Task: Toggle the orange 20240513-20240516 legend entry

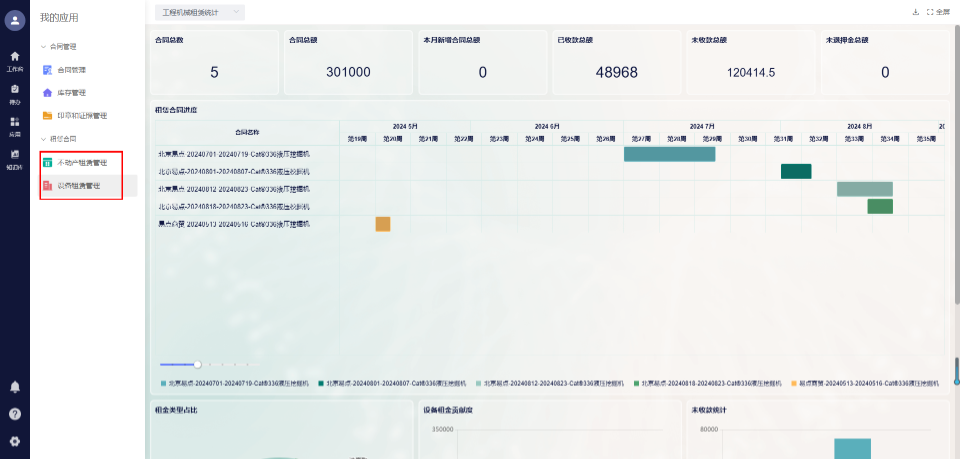Action: click(865, 383)
